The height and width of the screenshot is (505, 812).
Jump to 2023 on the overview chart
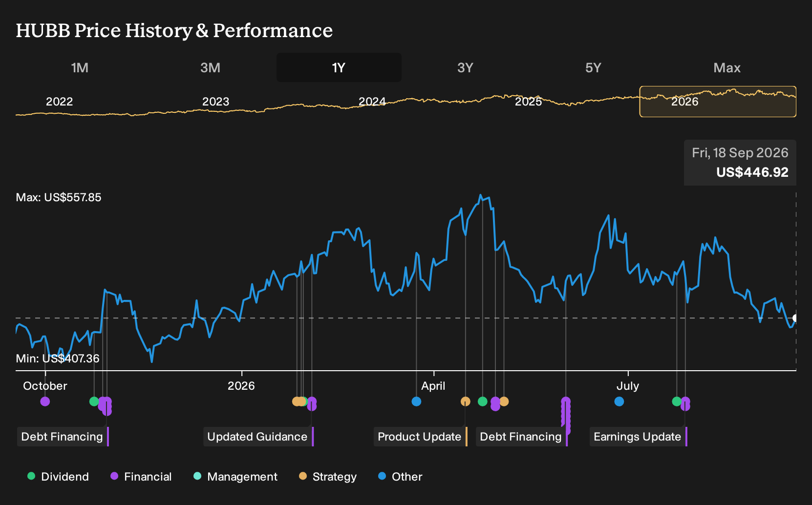[215, 102]
